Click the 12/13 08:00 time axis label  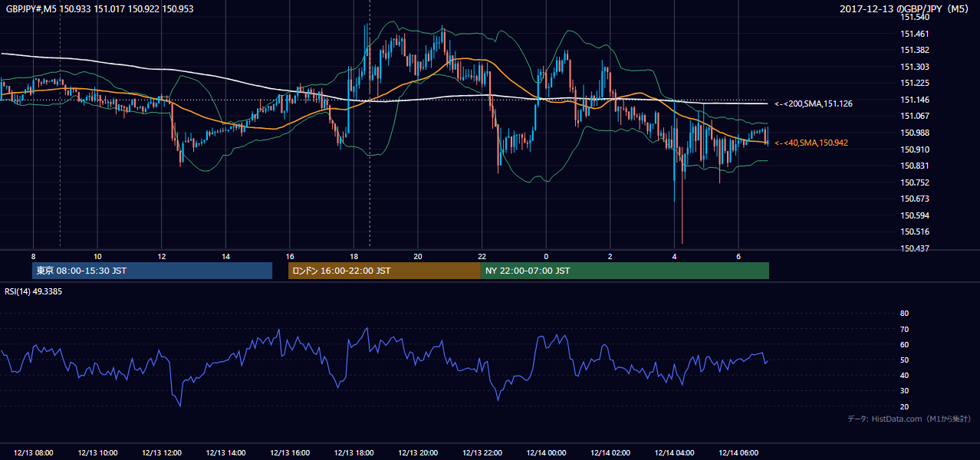(x=33, y=453)
